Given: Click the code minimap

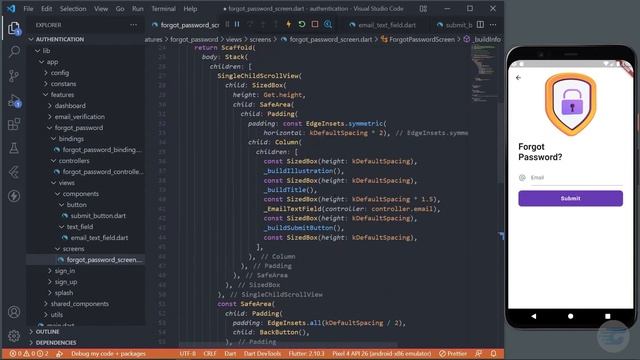Looking at the screenshot, I should (x=485, y=73).
